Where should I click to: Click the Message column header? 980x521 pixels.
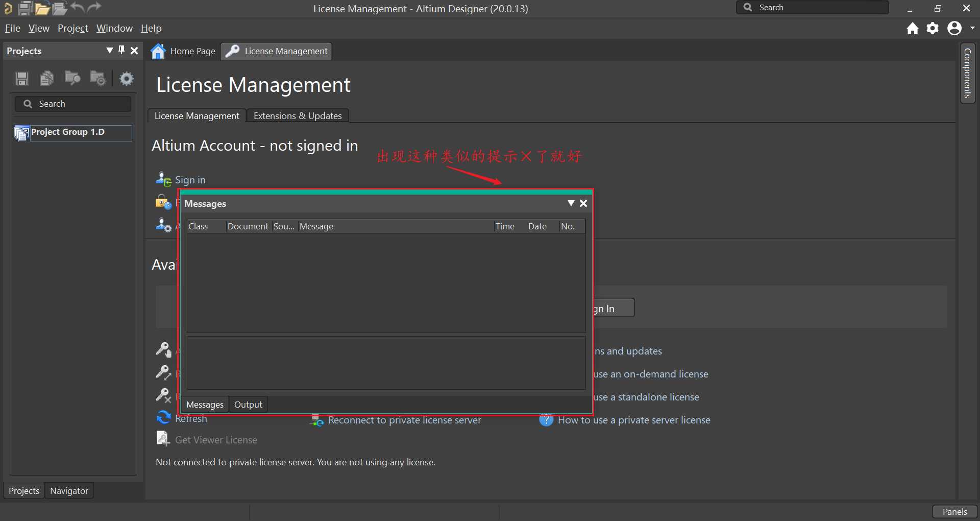396,226
